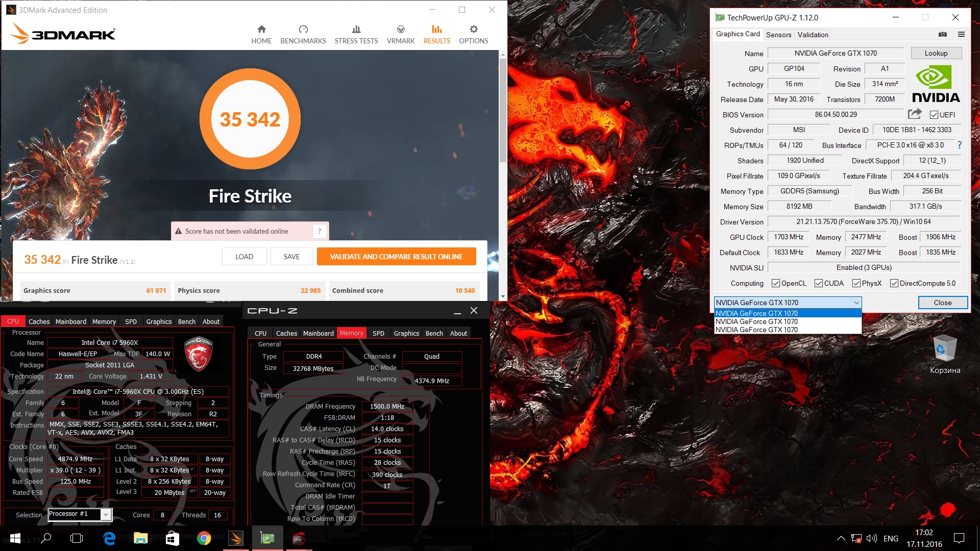Click the SAVE button in 3DMark
Screen dimensions: 980x551
tap(291, 257)
